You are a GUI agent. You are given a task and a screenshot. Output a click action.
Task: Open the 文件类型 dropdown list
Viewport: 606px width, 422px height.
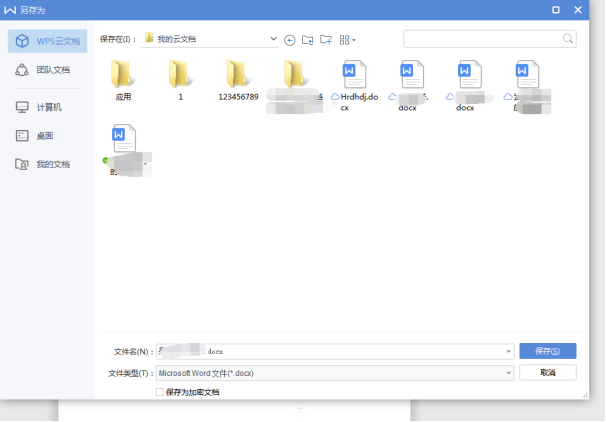click(508, 373)
